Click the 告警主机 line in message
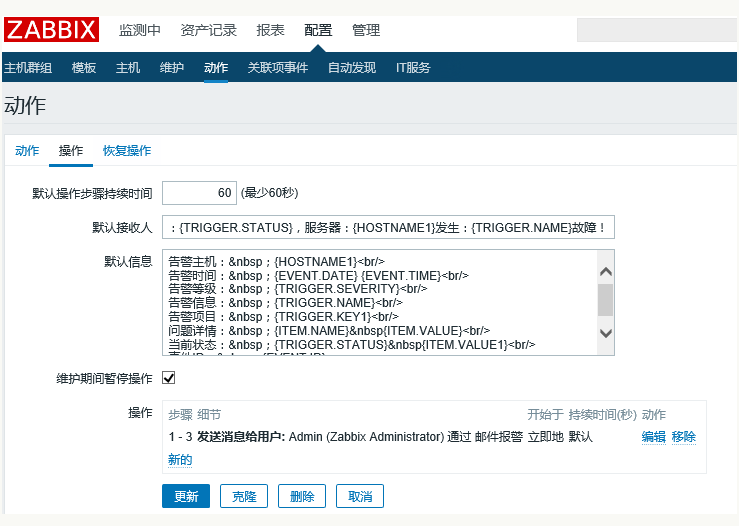 [277, 262]
